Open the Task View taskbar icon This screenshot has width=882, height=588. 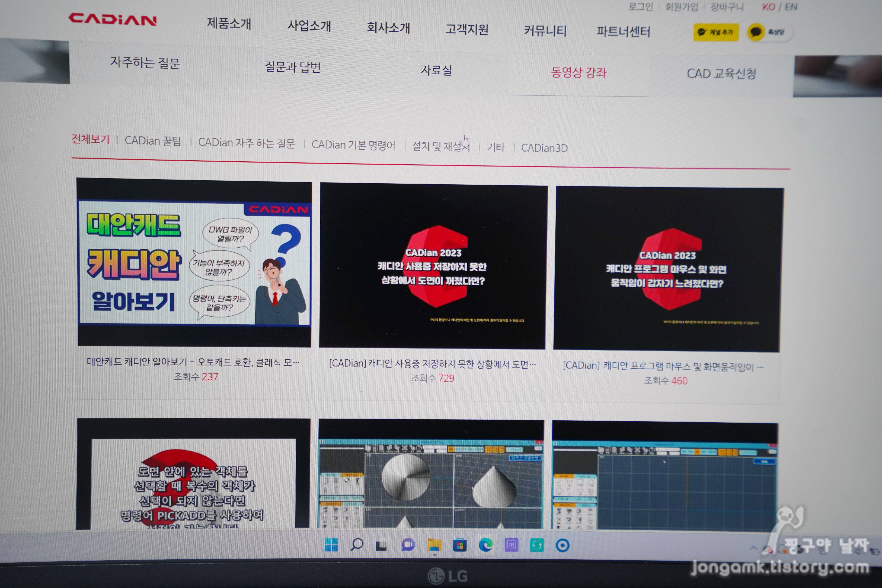(382, 545)
